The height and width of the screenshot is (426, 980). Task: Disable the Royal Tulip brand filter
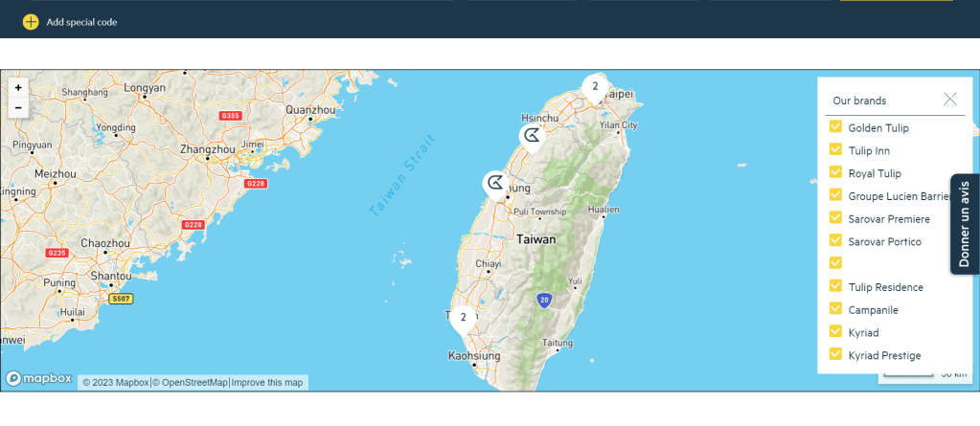835,172
